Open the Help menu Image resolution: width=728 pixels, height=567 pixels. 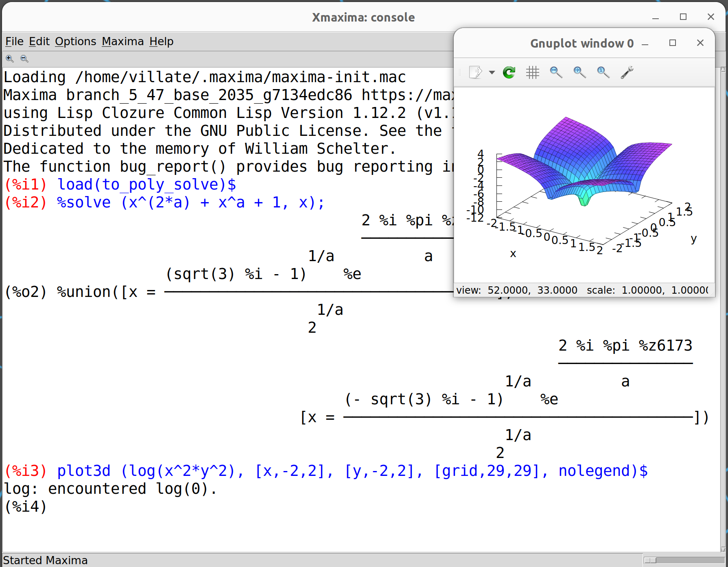161,41
